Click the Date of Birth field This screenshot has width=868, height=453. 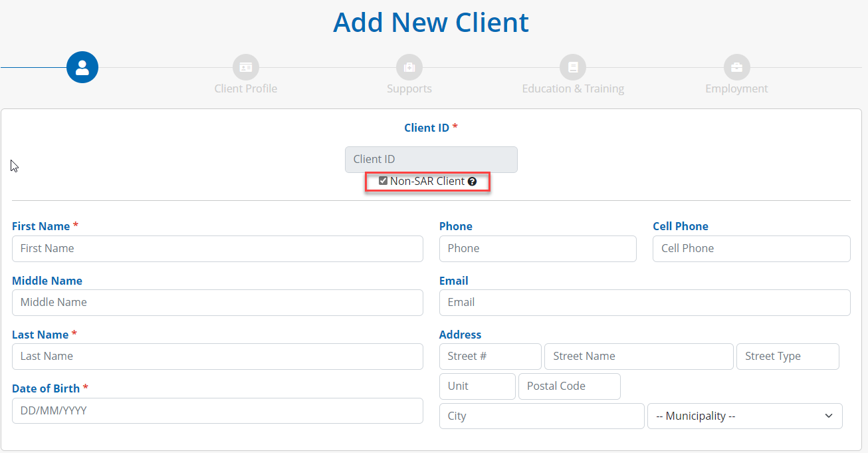pyautogui.click(x=217, y=411)
